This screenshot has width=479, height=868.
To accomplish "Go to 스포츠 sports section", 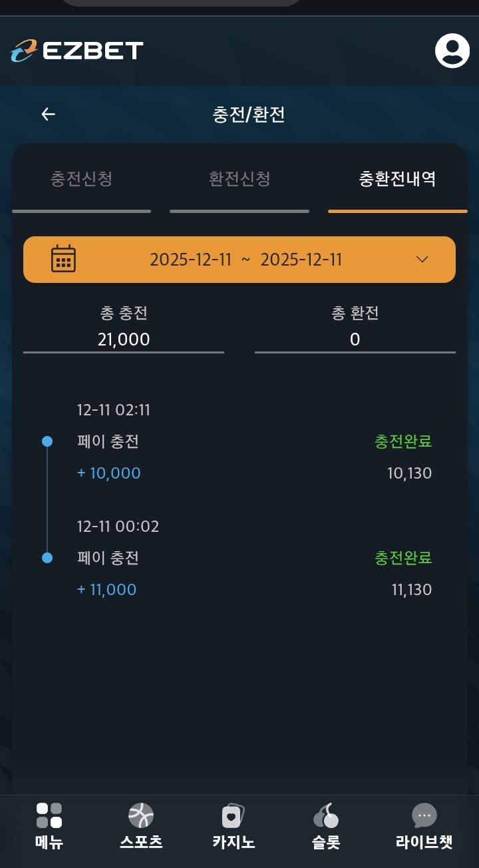I will click(x=141, y=825).
